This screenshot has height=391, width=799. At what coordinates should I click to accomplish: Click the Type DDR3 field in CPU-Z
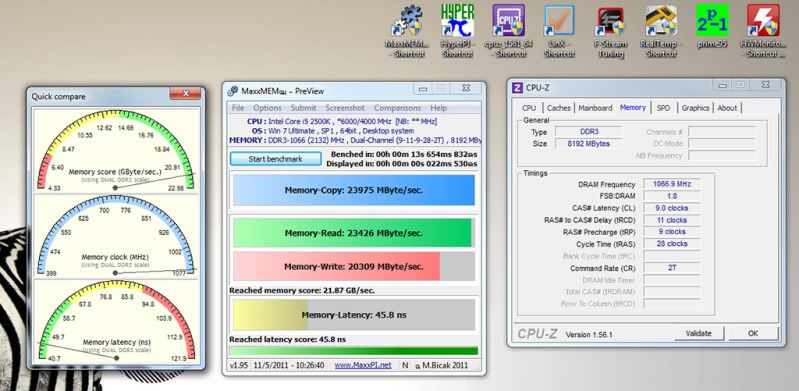(588, 132)
